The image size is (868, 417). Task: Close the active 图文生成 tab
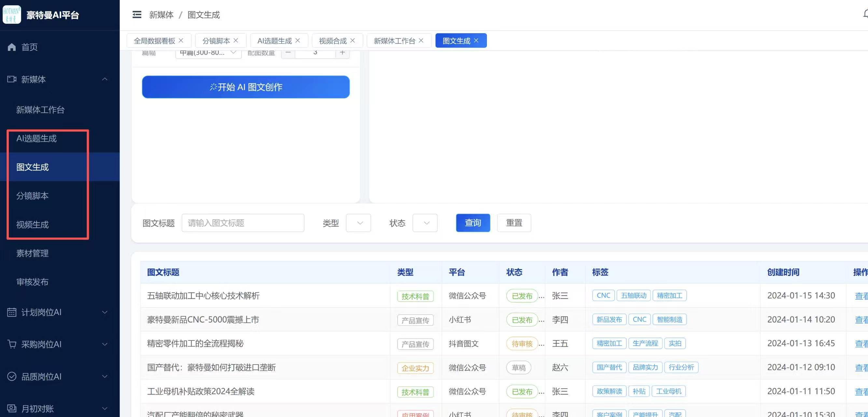(x=476, y=40)
